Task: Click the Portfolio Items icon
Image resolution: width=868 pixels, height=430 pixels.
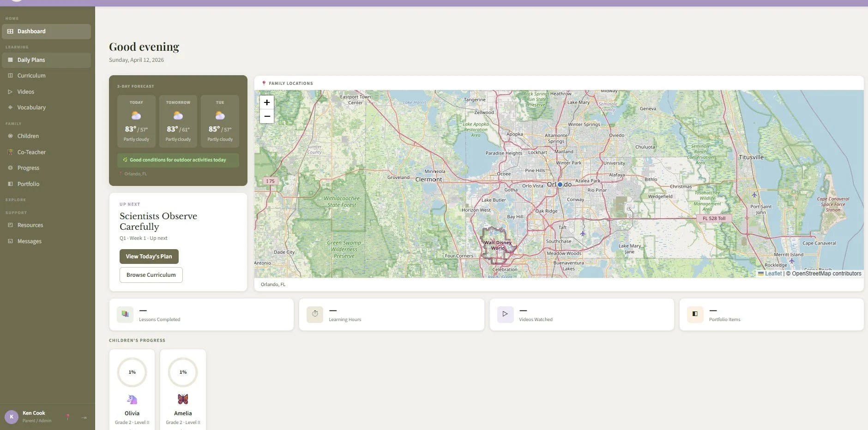Action: 695,314
